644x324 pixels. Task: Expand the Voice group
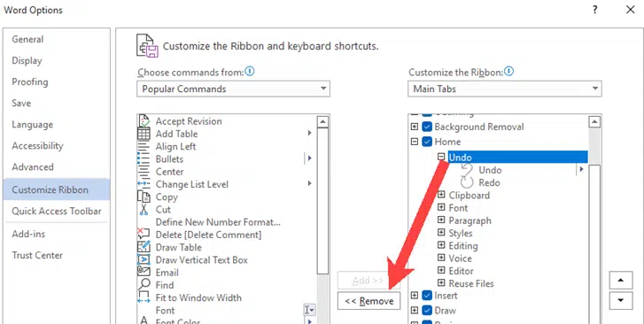click(441, 258)
